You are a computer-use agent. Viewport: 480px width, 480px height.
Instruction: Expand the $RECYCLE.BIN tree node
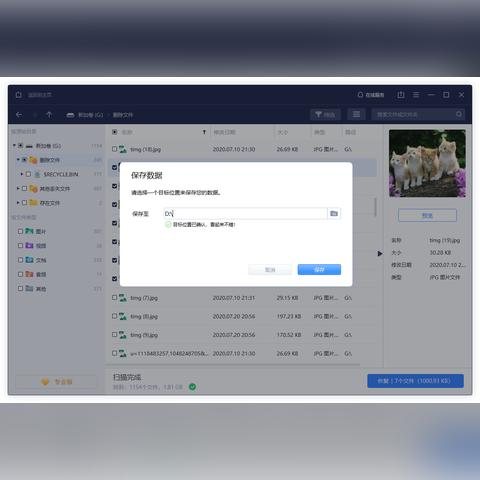coord(22,174)
